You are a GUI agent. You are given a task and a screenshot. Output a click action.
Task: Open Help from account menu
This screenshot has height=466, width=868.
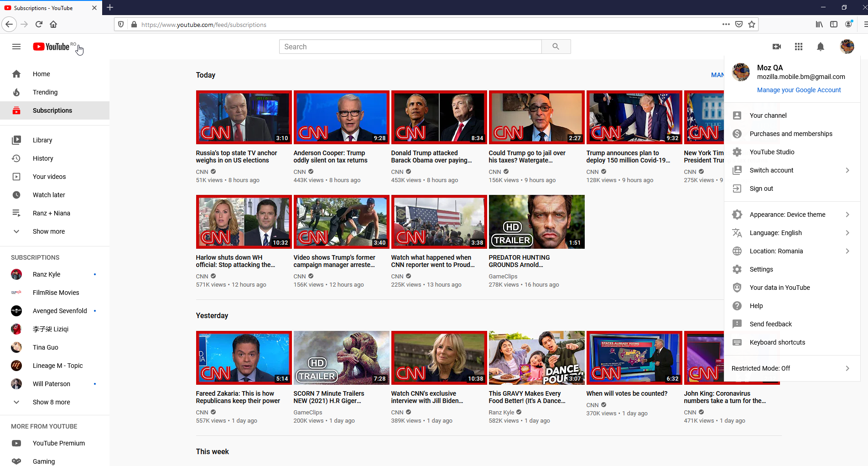[792, 306]
